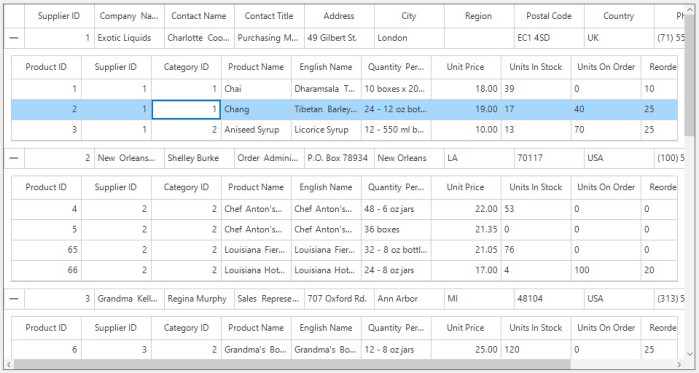Sort by parent Supplier ID column header
The image size is (699, 373).
[59, 16]
